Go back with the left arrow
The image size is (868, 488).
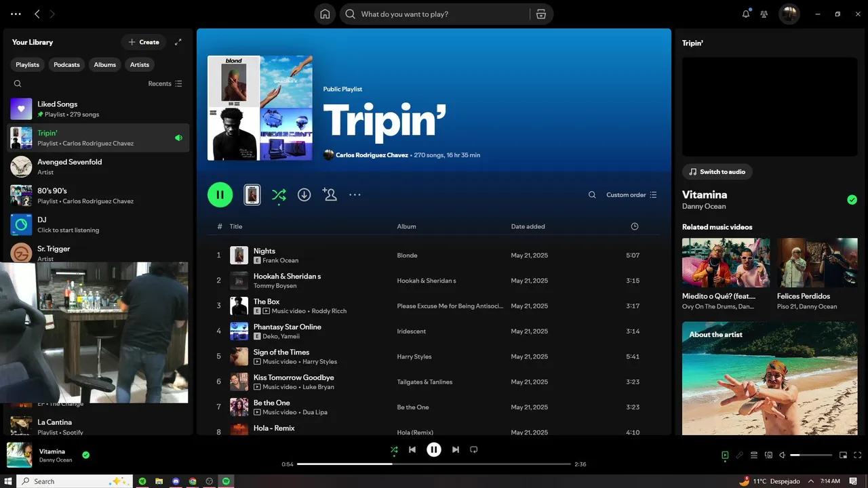click(37, 14)
